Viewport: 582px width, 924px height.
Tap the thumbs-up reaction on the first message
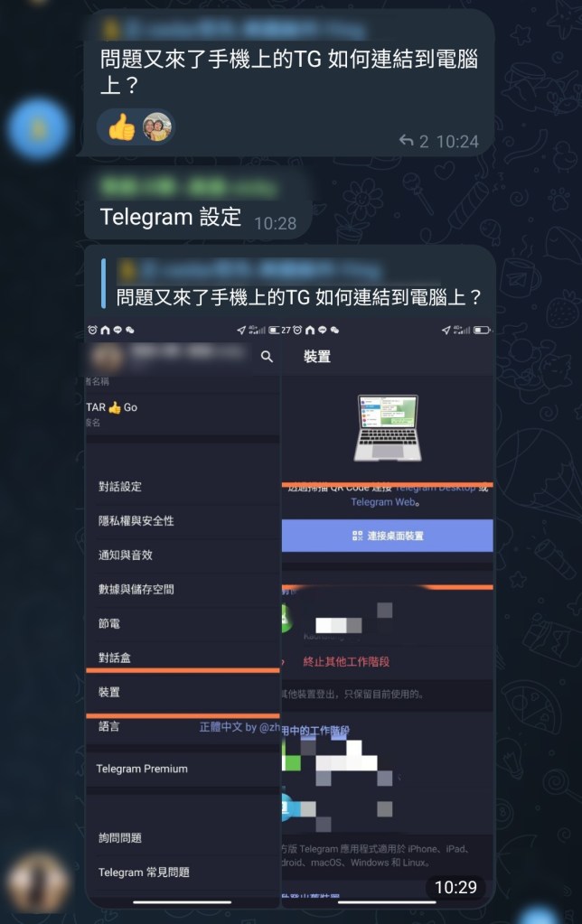pyautogui.click(x=121, y=126)
